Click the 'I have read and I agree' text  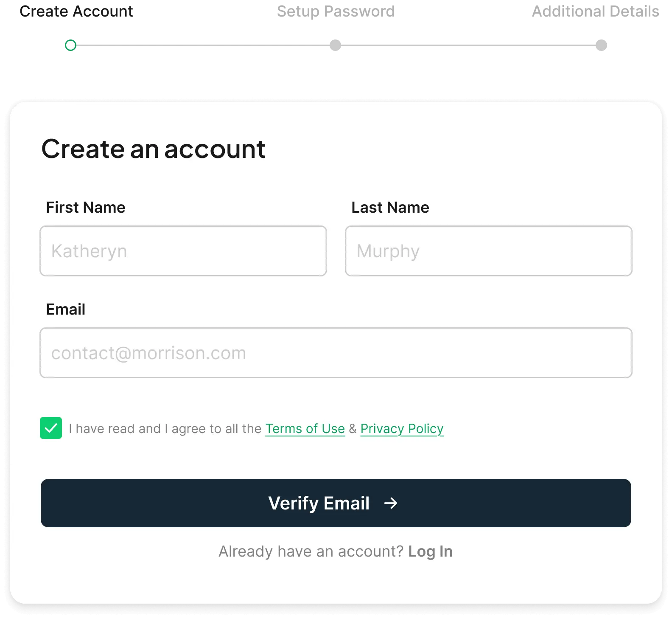tap(165, 429)
